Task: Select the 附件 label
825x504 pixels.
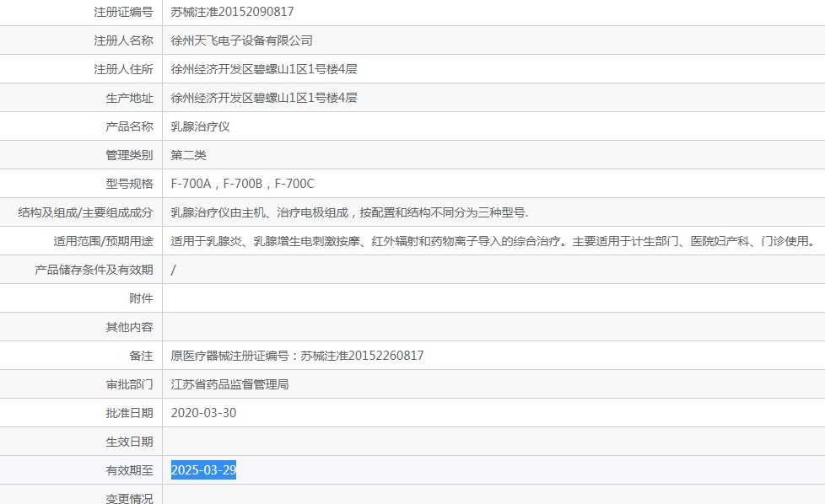Action: 141,298
